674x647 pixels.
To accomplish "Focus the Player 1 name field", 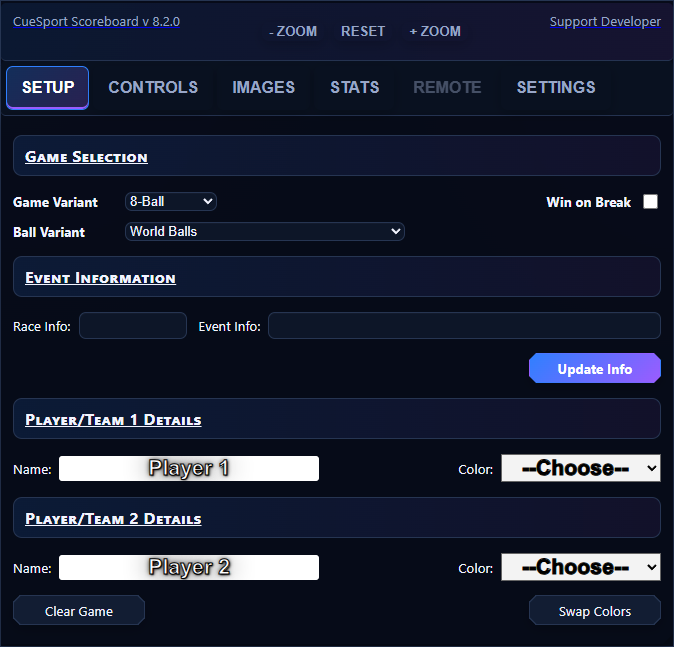I will pos(189,469).
